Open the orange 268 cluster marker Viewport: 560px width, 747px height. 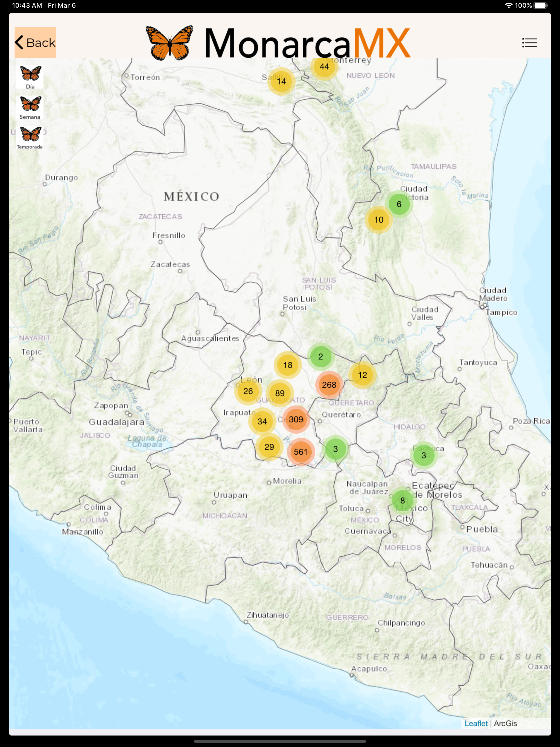329,385
